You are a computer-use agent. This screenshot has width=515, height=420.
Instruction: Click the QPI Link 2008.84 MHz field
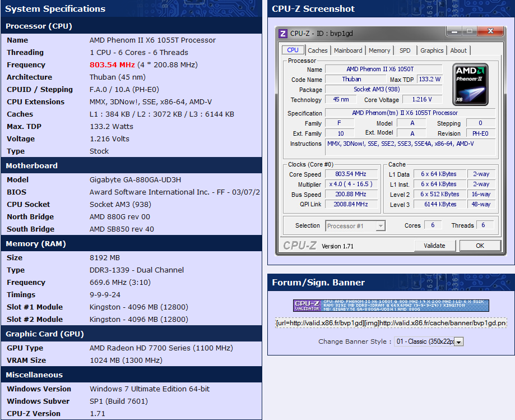tap(350, 204)
